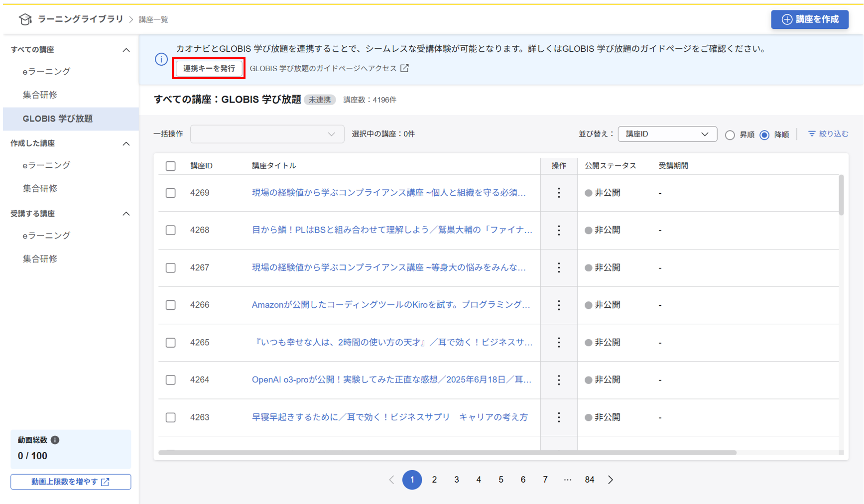The width and height of the screenshot is (864, 504).
Task: Check the select-all checkbox in table header
Action: click(x=171, y=166)
